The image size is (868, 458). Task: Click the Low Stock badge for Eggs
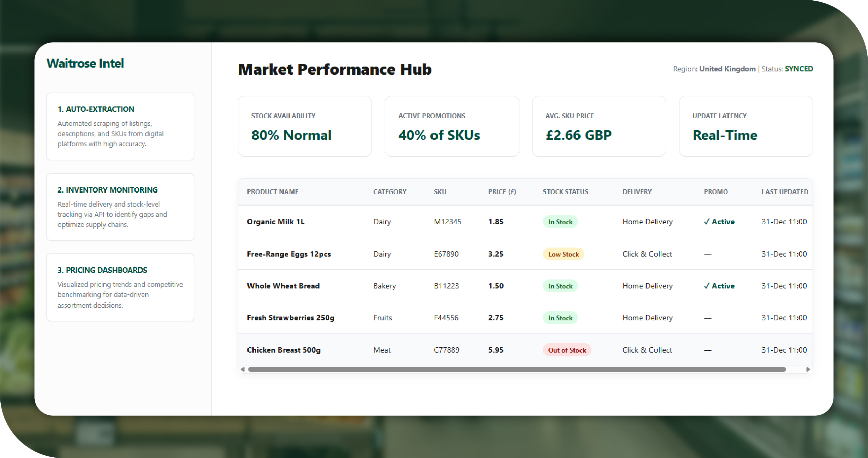click(563, 254)
